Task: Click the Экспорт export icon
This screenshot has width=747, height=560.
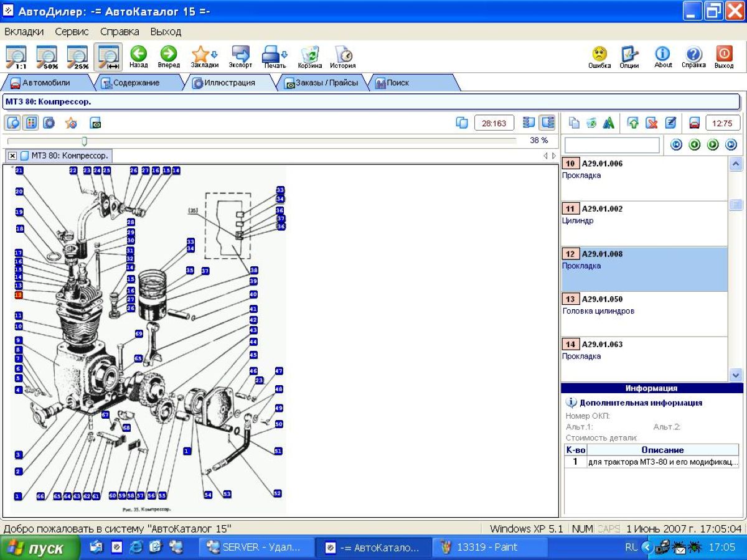Action: coord(240,57)
